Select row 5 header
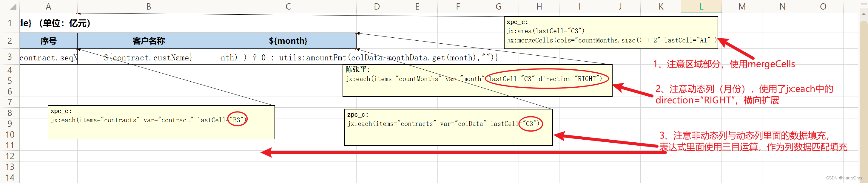This screenshot has height=183, width=868. 10,81
